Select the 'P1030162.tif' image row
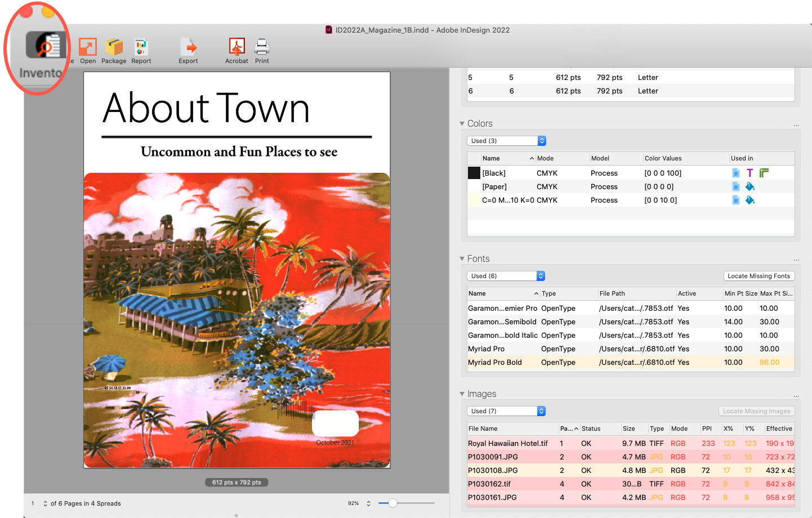The height and width of the screenshot is (518, 812). tap(631, 484)
